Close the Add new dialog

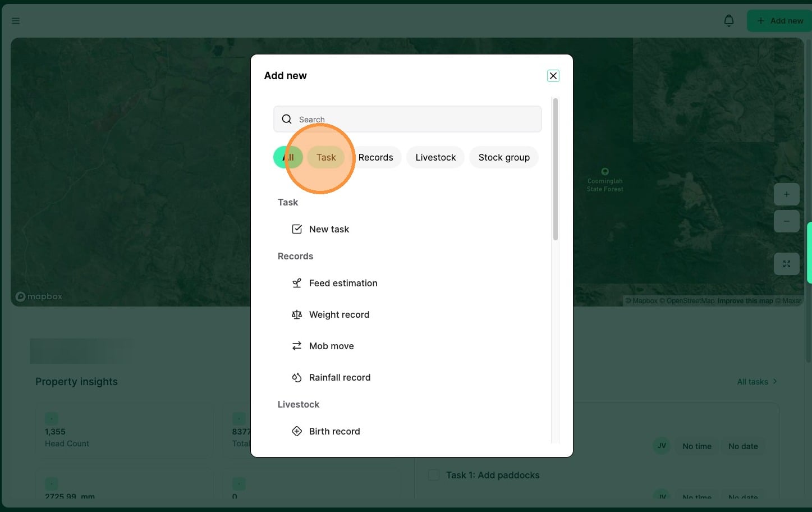(x=553, y=76)
